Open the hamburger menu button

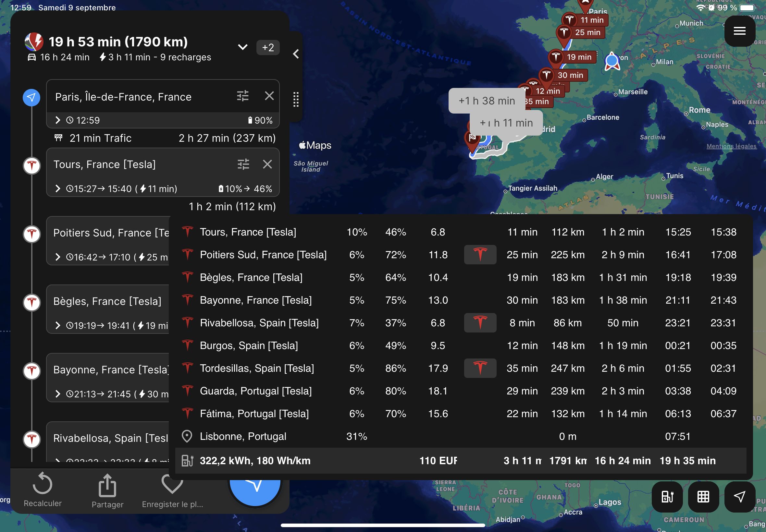coord(739,31)
